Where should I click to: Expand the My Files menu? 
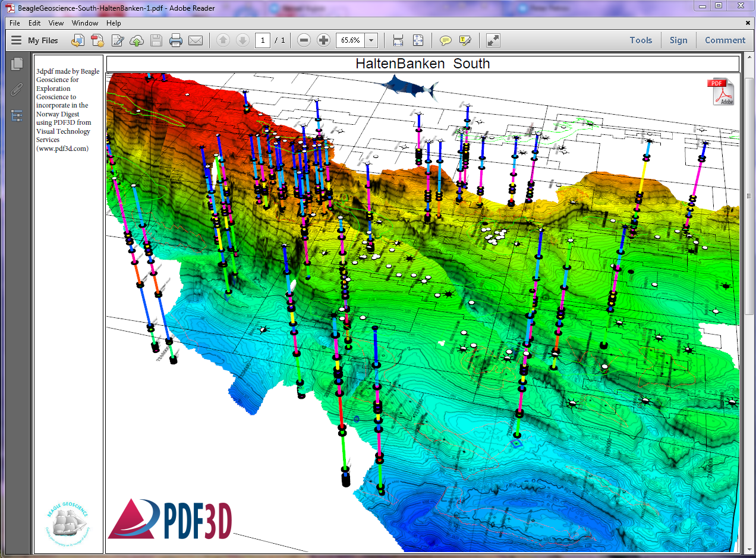tap(35, 40)
